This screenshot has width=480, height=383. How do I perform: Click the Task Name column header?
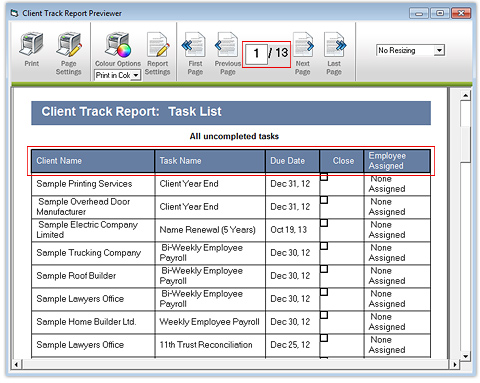tap(210, 161)
